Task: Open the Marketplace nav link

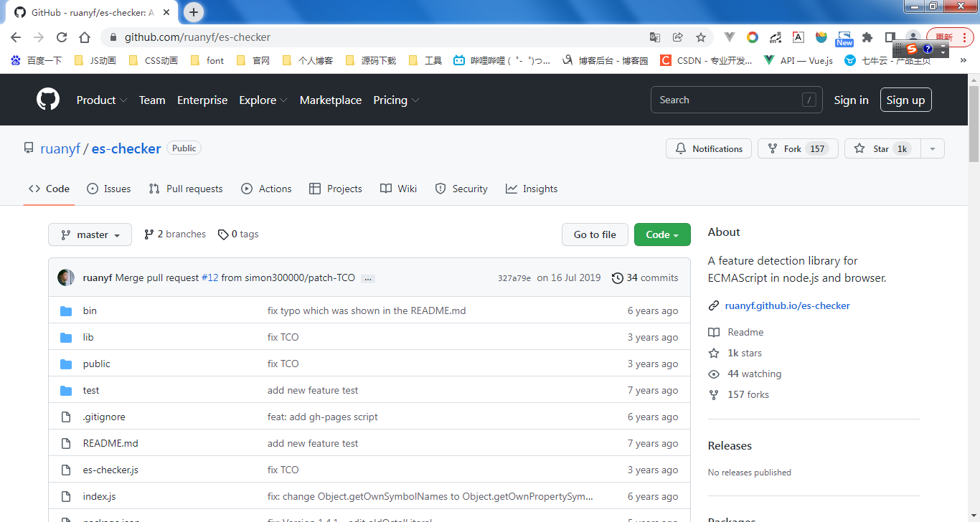Action: [331, 100]
